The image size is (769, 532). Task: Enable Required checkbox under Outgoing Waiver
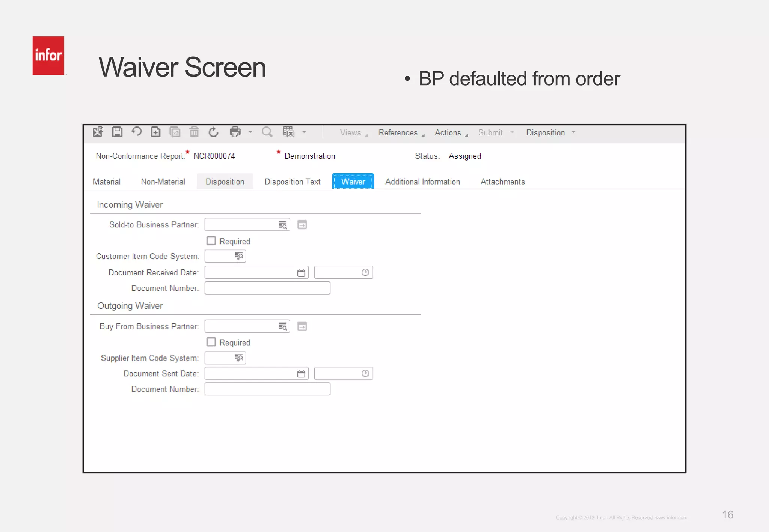(x=211, y=342)
